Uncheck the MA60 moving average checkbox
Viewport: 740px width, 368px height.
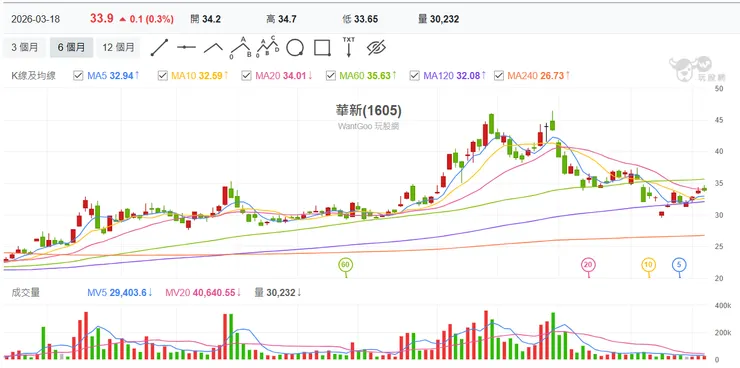coord(331,75)
